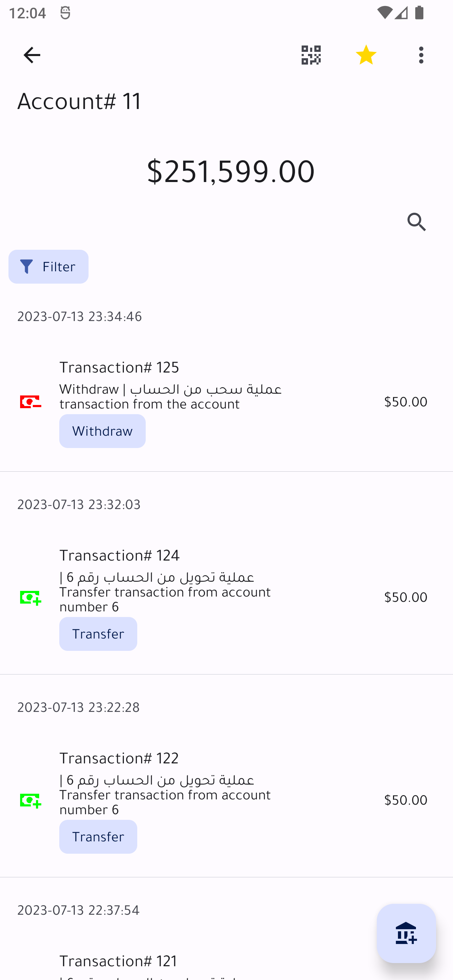Tap the Account# 11 heading
Image resolution: width=453 pixels, height=980 pixels.
coord(79,101)
